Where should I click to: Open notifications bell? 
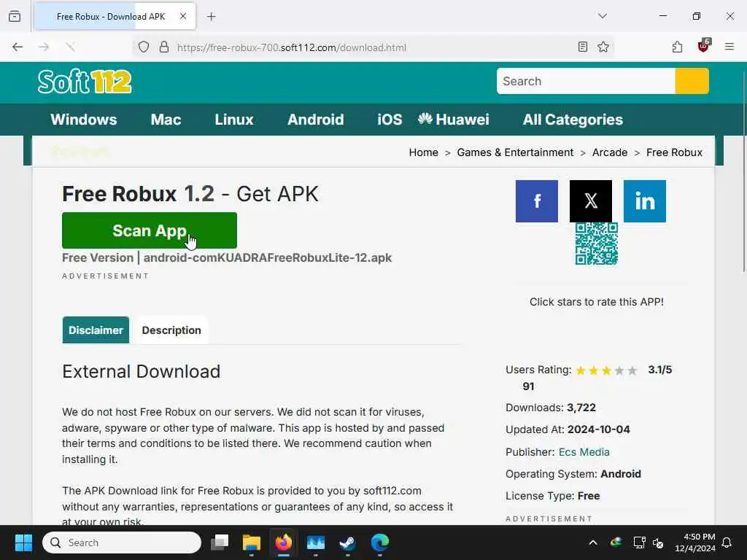tap(727, 542)
